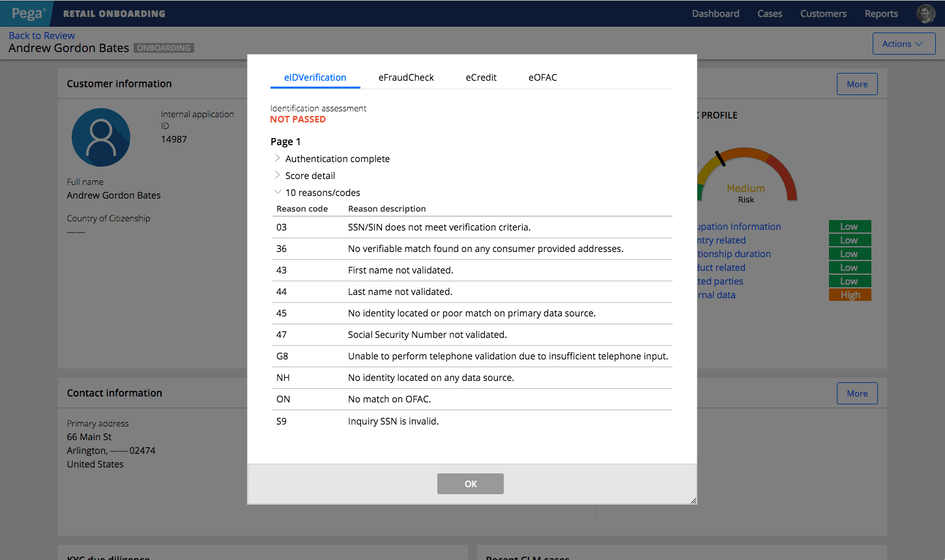This screenshot has height=560, width=945.
Task: Select reason code G8 row
Action: point(472,356)
